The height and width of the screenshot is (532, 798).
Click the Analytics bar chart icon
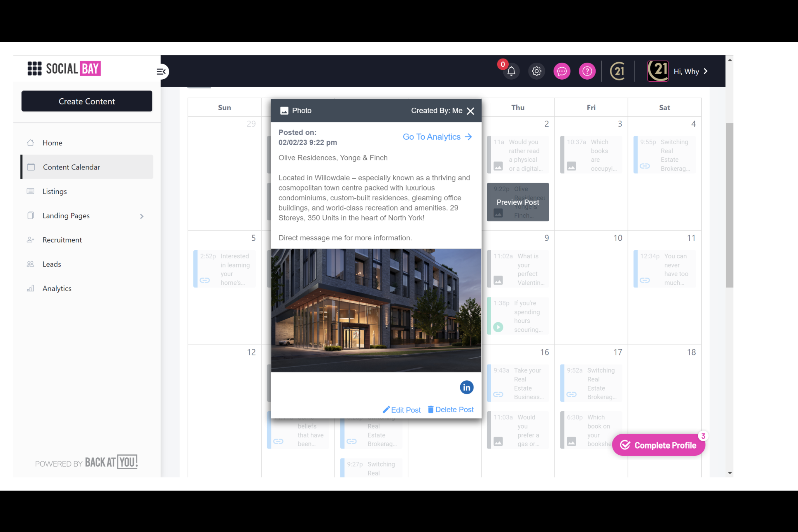[x=31, y=288]
